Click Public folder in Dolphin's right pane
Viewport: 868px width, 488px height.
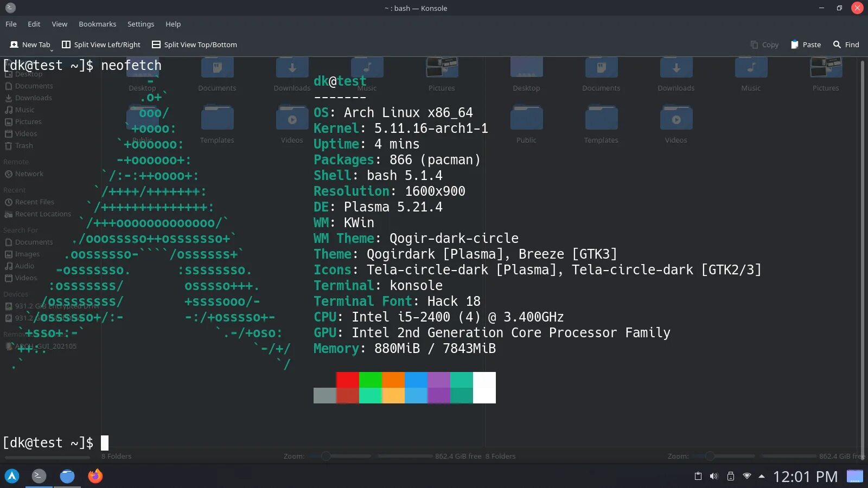click(526, 125)
